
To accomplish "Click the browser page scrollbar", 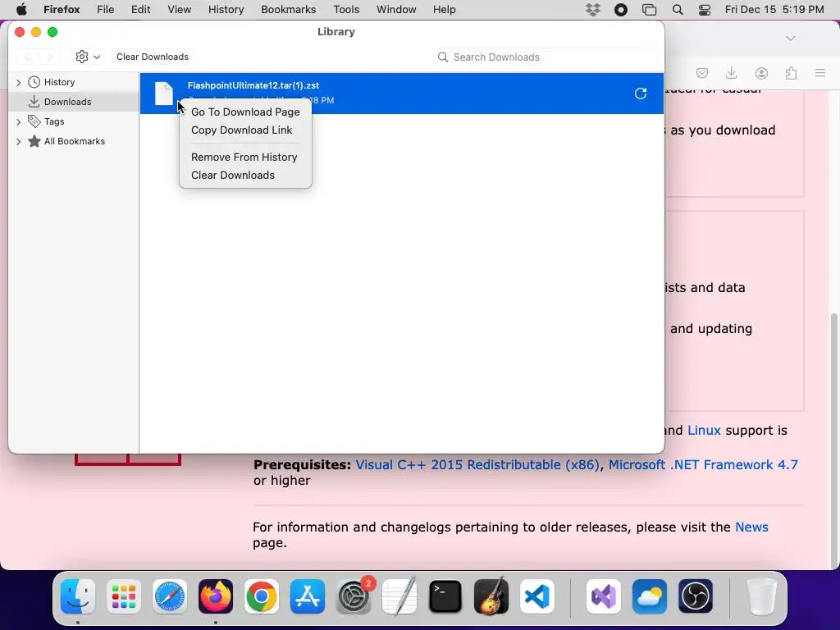I will (834, 440).
